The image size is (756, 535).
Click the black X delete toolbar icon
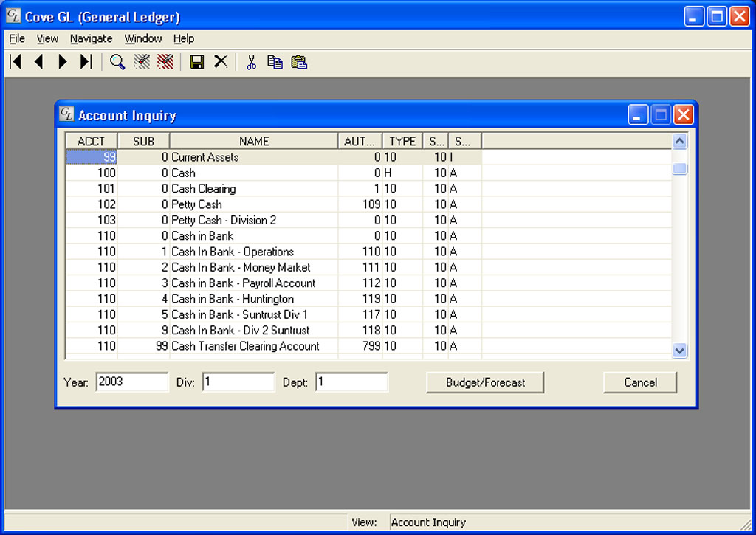(x=221, y=62)
